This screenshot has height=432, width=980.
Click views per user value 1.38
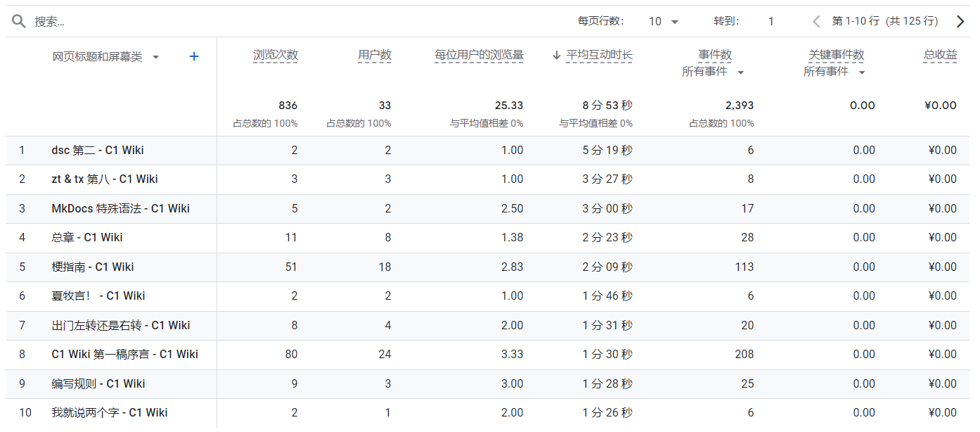click(512, 237)
